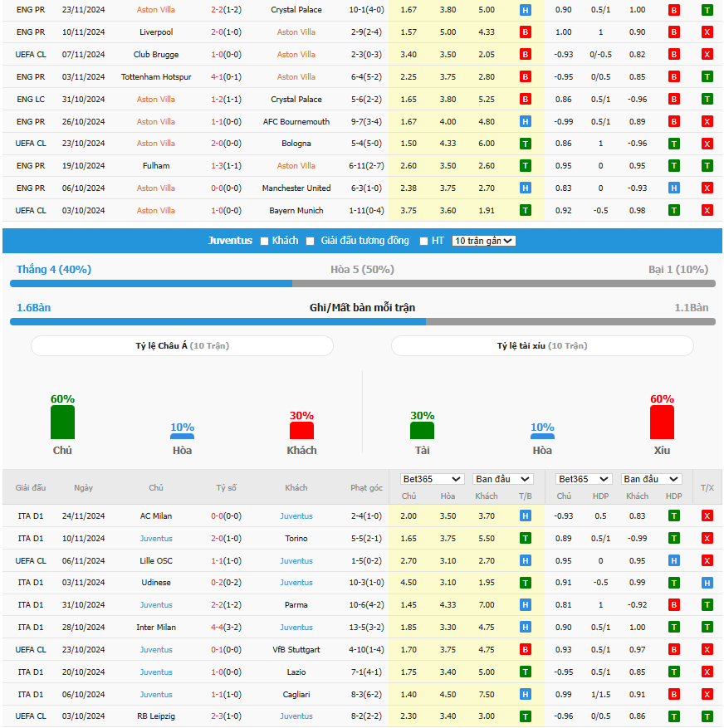
Task: Click red B result icon in Club Brugge row
Action: point(526,54)
